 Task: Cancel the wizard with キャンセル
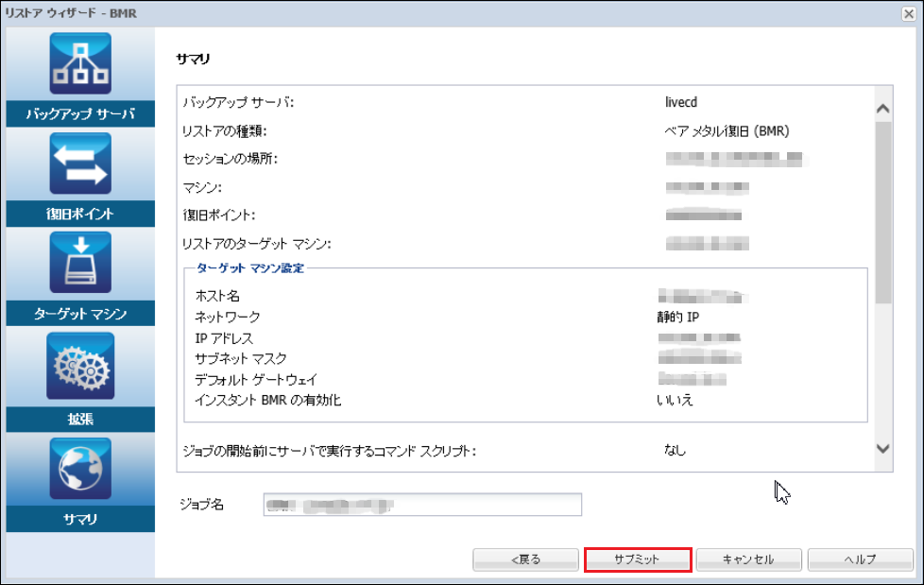(x=748, y=559)
